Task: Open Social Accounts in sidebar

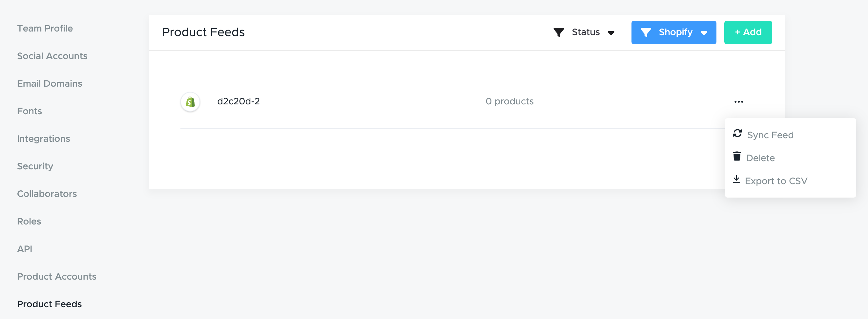Action: (x=52, y=56)
